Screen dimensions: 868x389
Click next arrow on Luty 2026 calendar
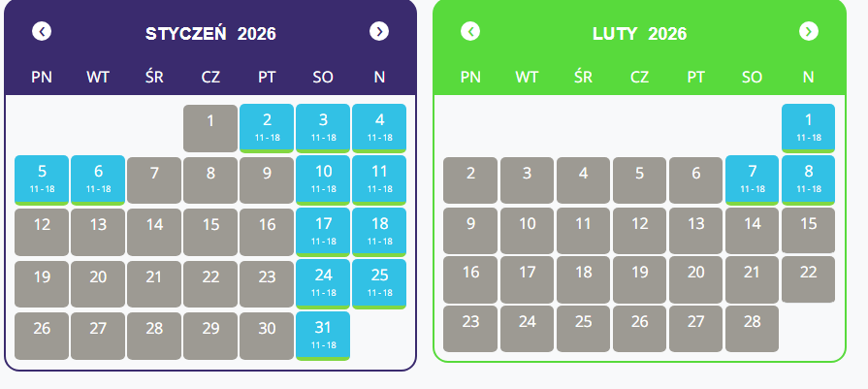(808, 32)
